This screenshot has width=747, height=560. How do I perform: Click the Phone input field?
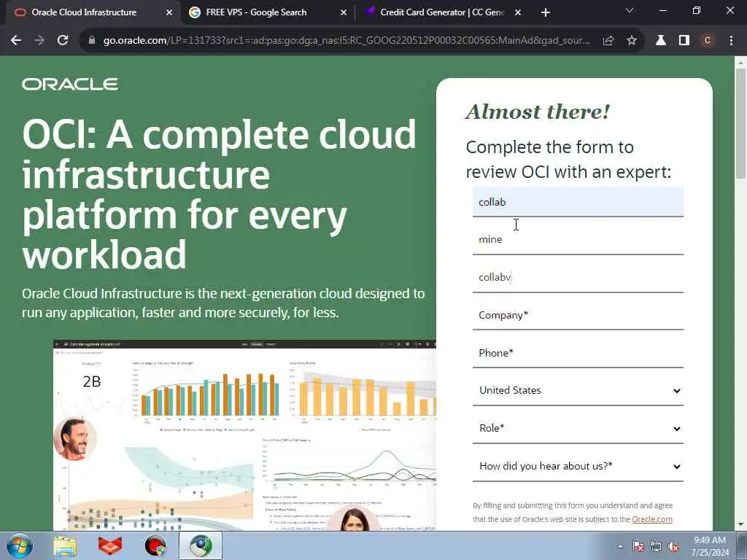coord(578,353)
